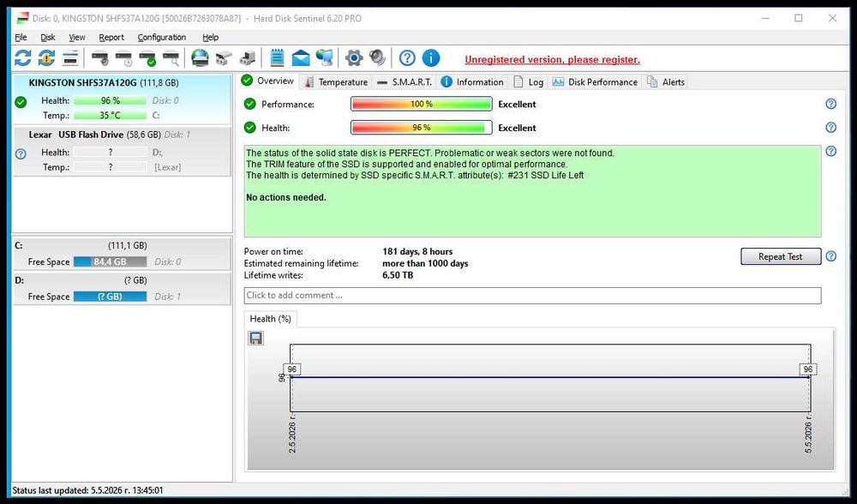Click the network computer with globe icon
This screenshot has height=504, width=857.
pyautogui.click(x=324, y=57)
